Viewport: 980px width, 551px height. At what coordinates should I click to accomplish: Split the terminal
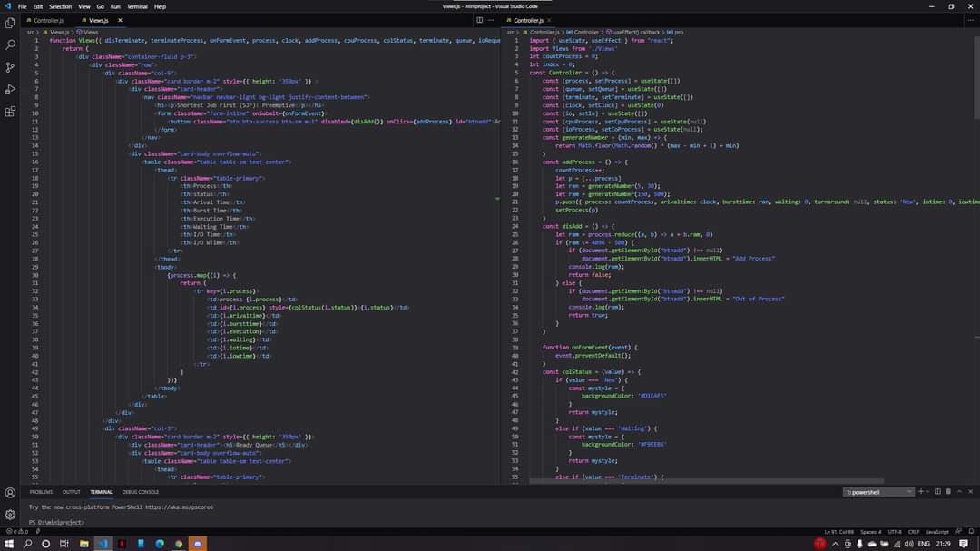point(937,492)
